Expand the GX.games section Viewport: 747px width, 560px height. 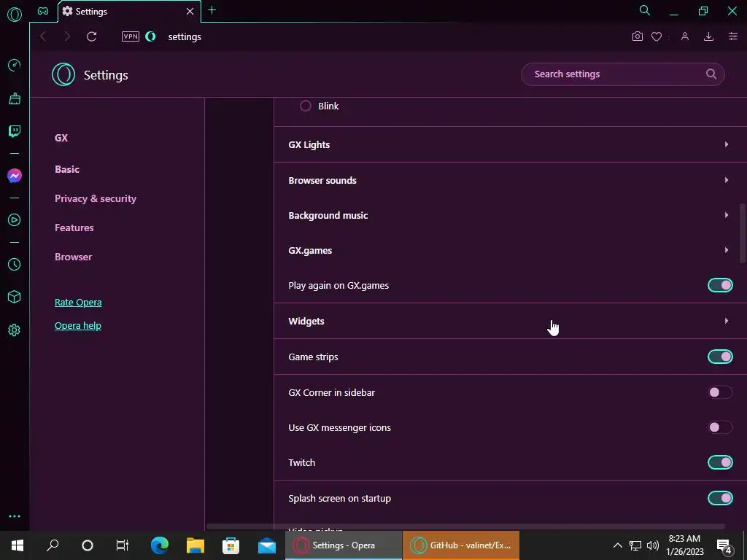click(x=510, y=251)
